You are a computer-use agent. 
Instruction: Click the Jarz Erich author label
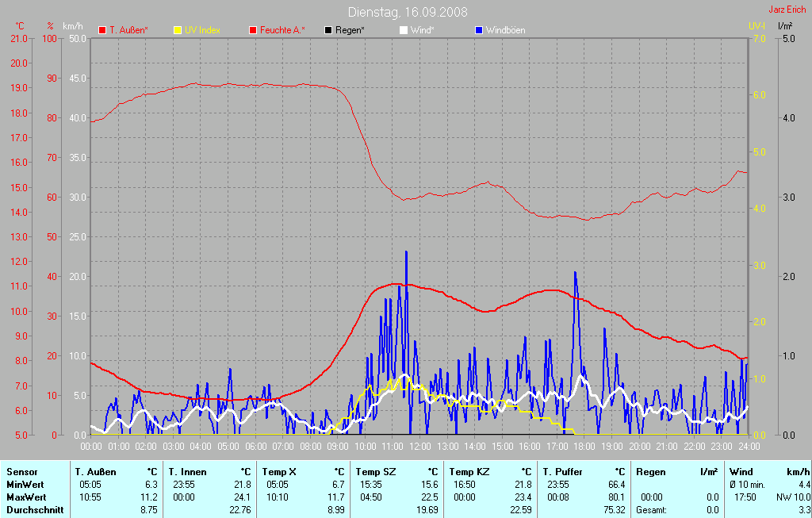point(788,10)
